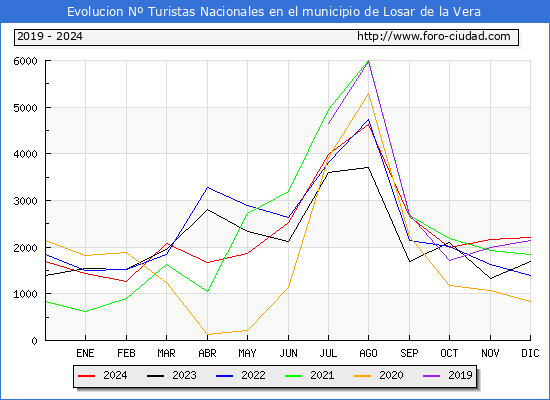Image resolution: width=550 pixels, height=400 pixels.
Task: Click the DIC month axis label
Action: pyautogui.click(x=530, y=353)
